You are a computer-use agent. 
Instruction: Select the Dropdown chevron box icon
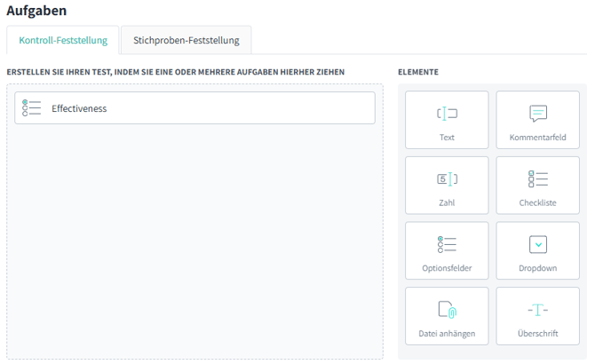coord(537,244)
